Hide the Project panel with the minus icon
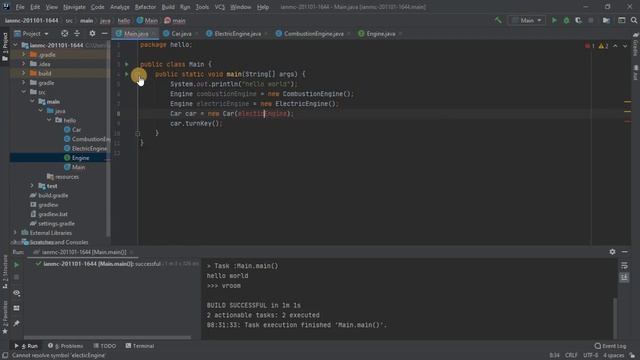The image size is (640, 360). [104, 33]
